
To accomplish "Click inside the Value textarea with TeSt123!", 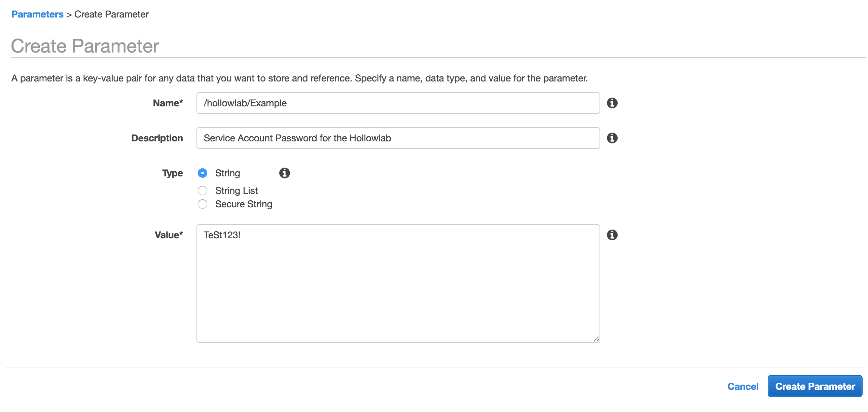I will point(398,283).
